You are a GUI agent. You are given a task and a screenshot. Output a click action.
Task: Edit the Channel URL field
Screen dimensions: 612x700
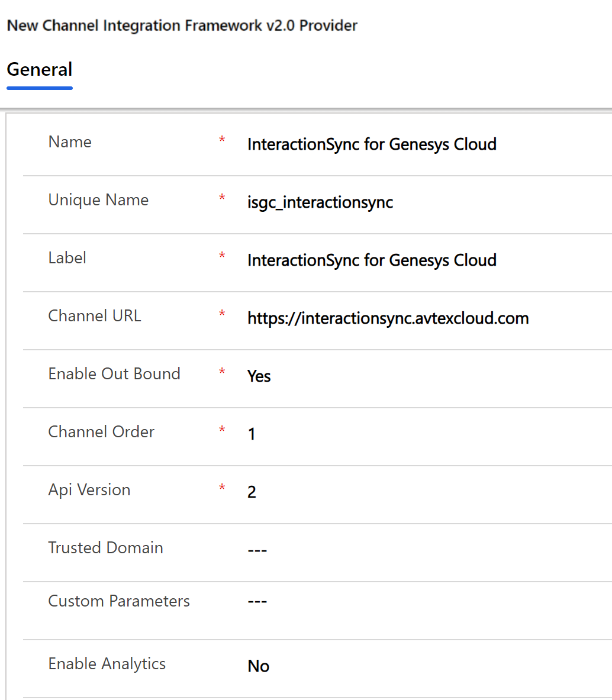(x=388, y=318)
